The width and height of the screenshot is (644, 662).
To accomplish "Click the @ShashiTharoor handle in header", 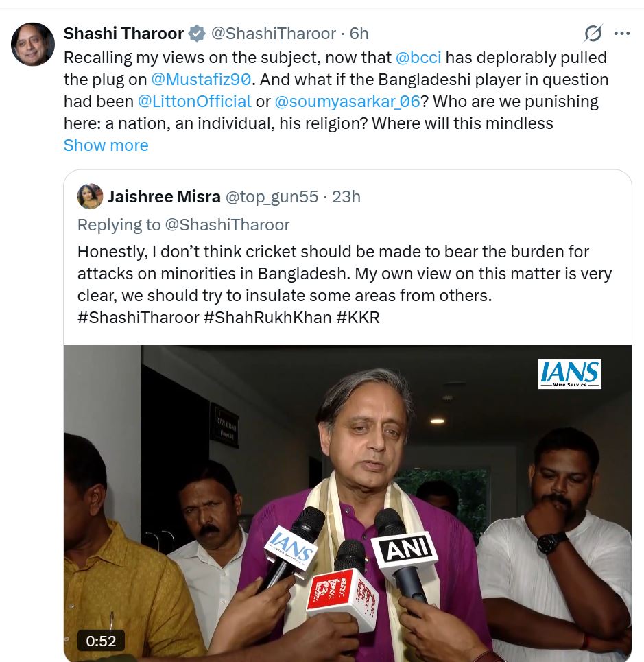I will point(274,34).
